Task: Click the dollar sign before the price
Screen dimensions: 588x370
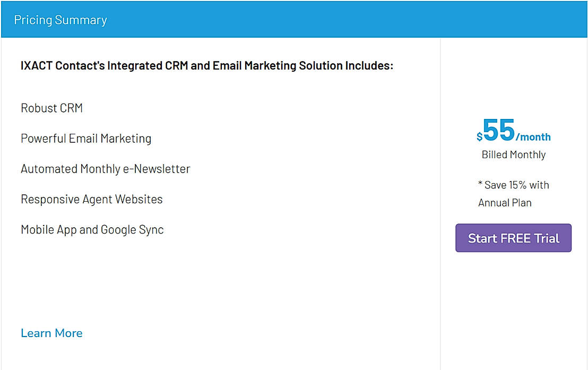Action: click(x=479, y=137)
